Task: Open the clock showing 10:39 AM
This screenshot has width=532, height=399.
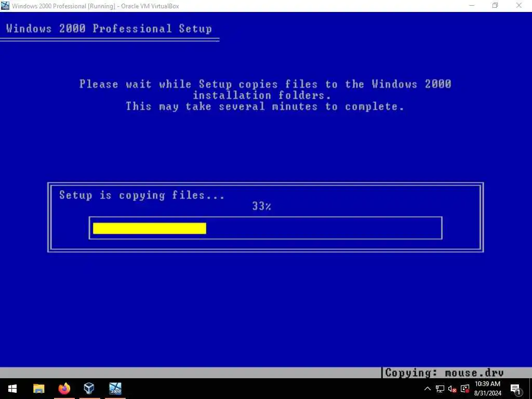Action: pos(487,389)
